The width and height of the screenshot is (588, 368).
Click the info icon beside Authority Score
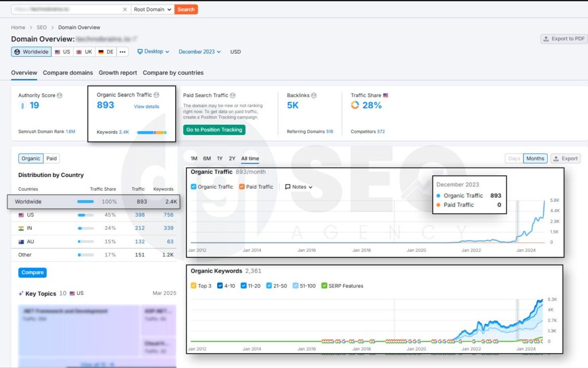click(x=60, y=95)
